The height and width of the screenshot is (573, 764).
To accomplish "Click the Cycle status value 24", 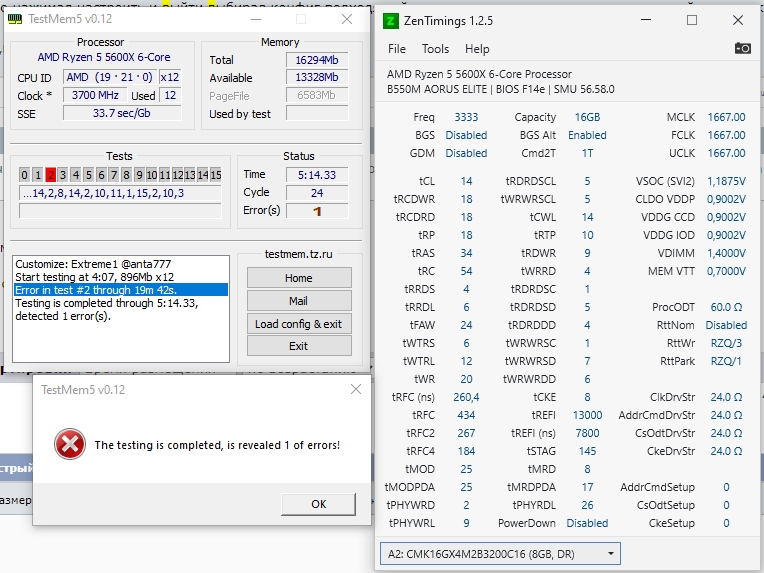I will pos(317,193).
